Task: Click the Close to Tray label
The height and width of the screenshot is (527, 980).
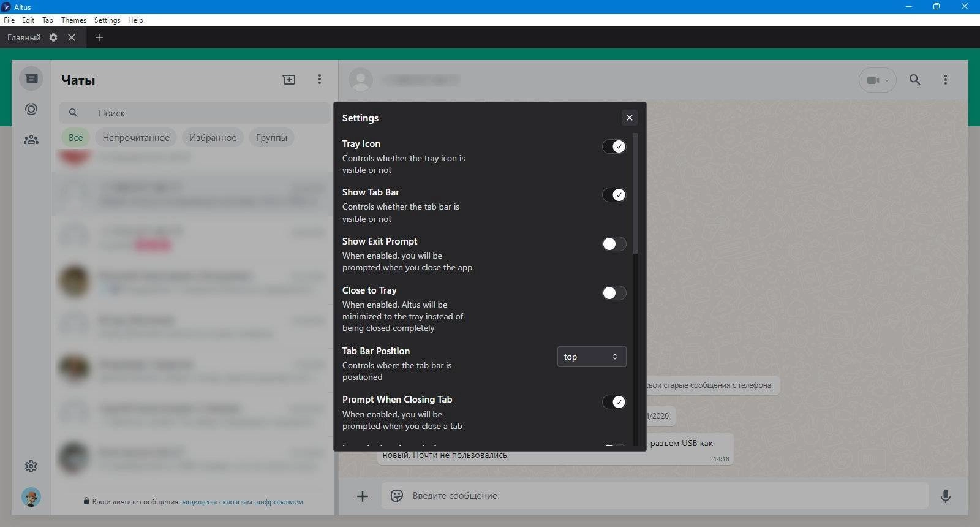Action: pyautogui.click(x=369, y=290)
